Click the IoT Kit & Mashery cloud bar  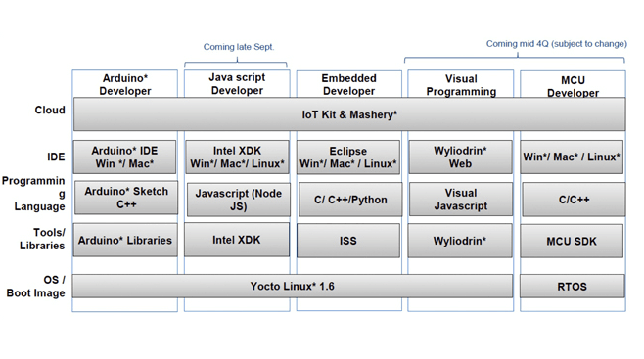point(349,114)
